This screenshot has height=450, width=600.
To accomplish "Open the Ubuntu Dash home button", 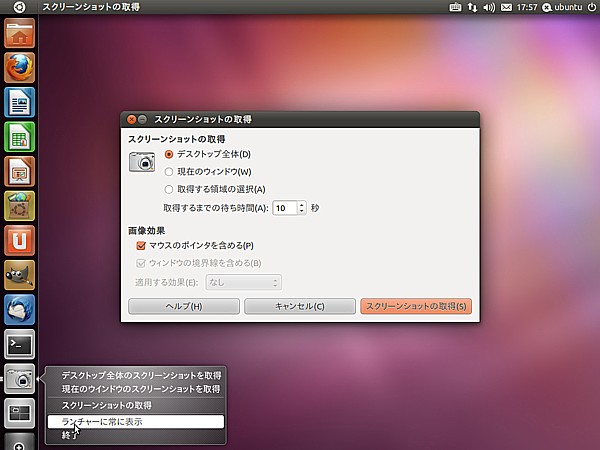I will tap(19, 7).
